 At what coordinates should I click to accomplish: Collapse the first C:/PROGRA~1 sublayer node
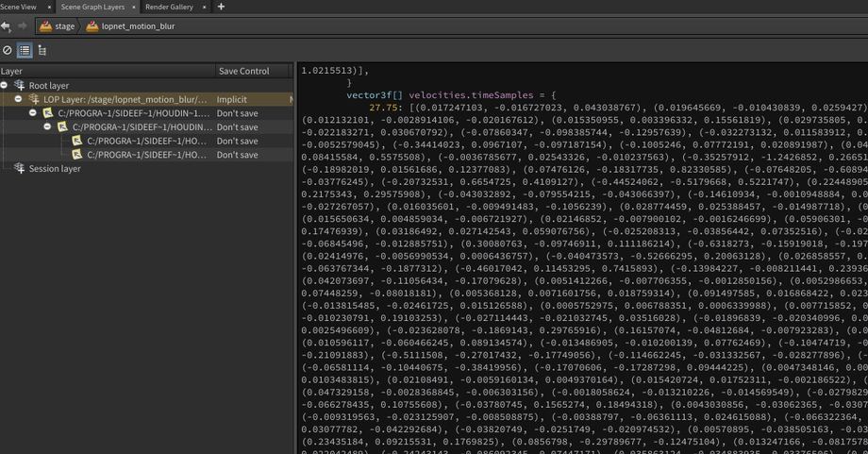tap(33, 113)
